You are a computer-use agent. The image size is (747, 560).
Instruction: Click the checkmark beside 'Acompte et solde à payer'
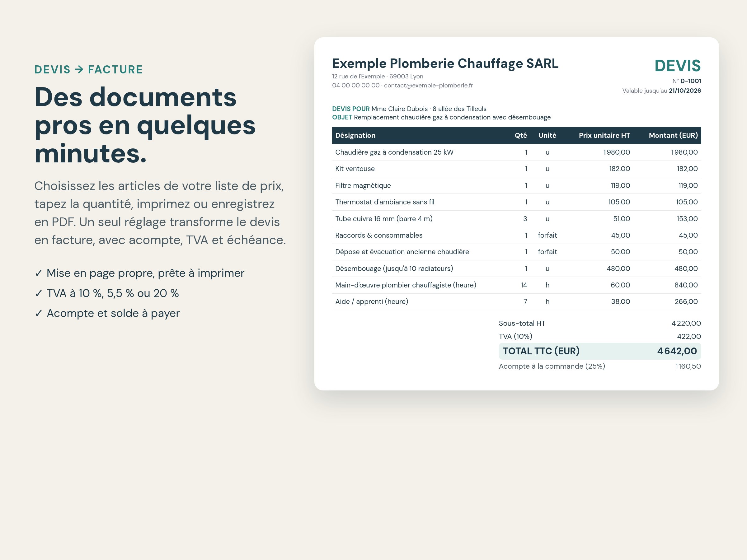pyautogui.click(x=39, y=313)
